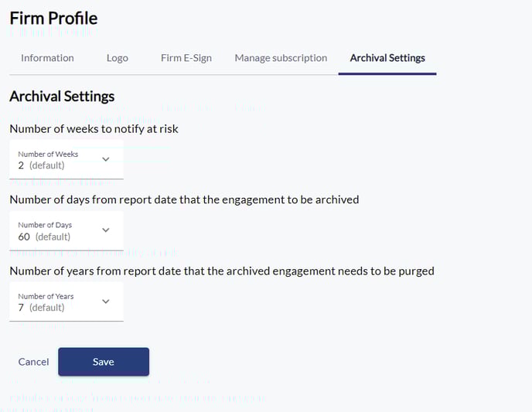Select the Archival Settings tab
This screenshot has width=532, height=412.
[x=387, y=58]
